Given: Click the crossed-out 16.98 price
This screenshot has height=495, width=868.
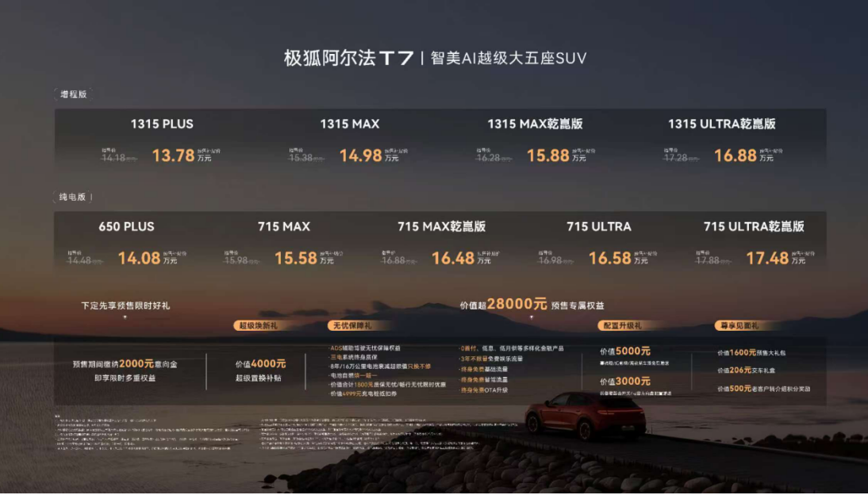Looking at the screenshot, I should (x=555, y=260).
